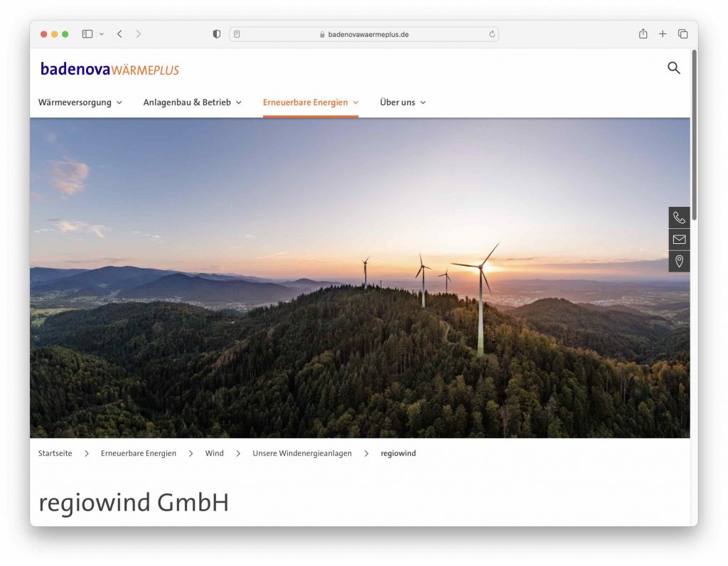Open a new tab with plus icon
Image resolution: width=728 pixels, height=566 pixels.
pos(663,34)
